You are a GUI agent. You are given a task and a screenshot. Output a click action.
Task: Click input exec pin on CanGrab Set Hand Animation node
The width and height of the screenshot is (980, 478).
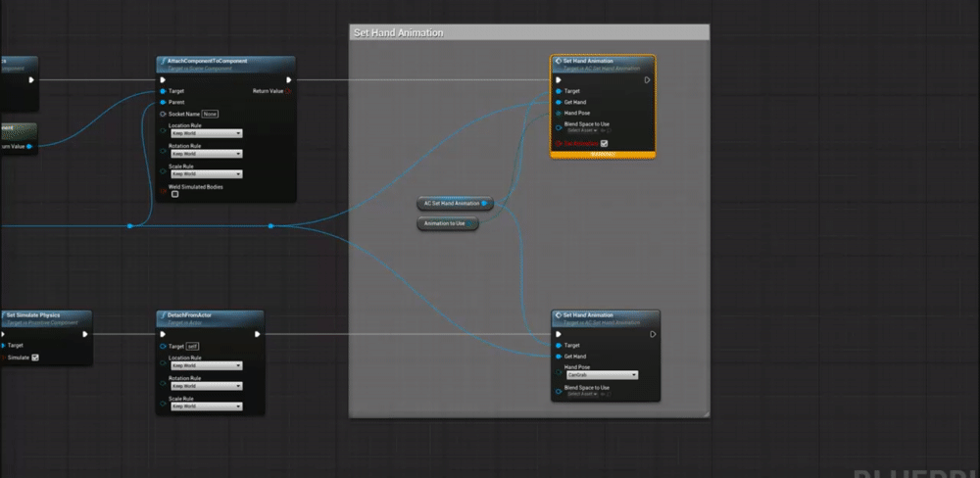tap(559, 334)
